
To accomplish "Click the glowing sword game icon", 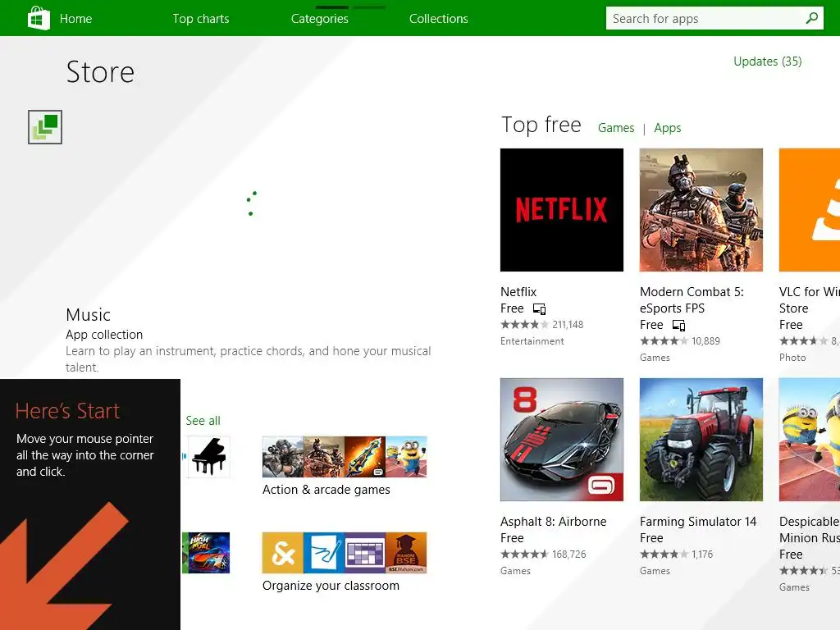I will [365, 456].
